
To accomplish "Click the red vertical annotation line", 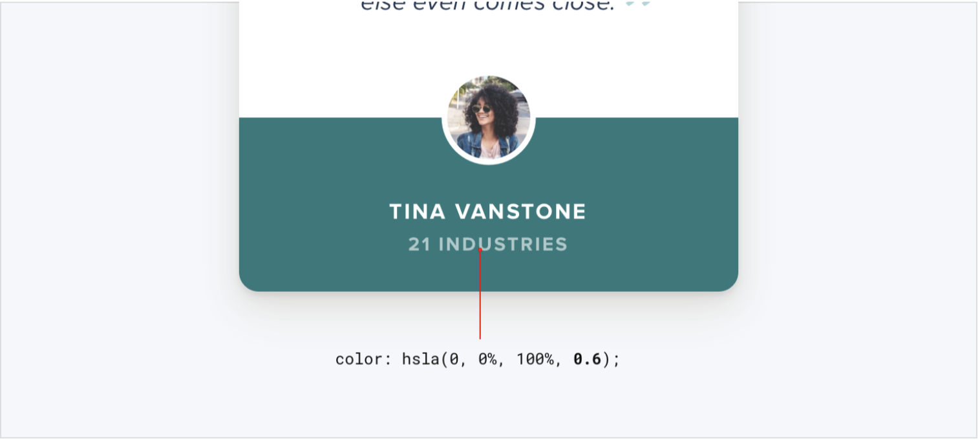I will (480, 298).
